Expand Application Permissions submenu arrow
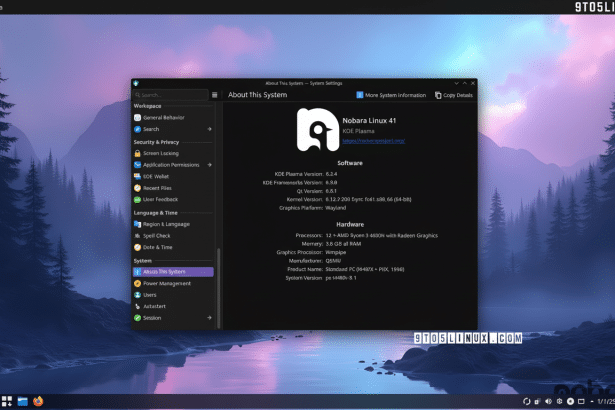Image resolution: width=615 pixels, height=410 pixels. tap(209, 165)
